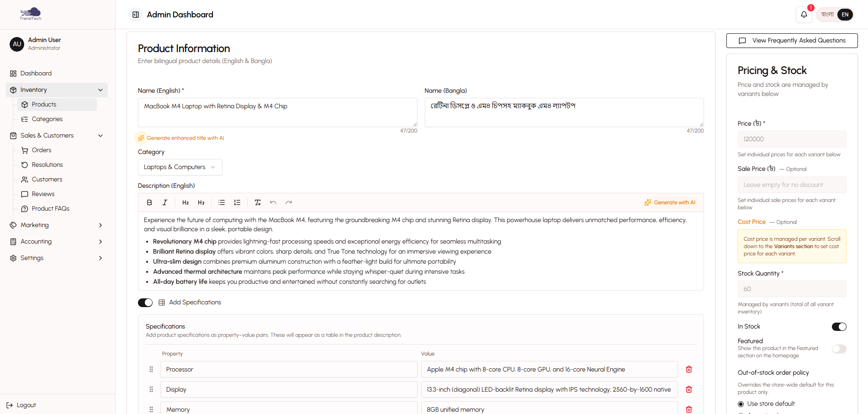
Task: Turn off the In Stock toggle
Action: (839, 326)
